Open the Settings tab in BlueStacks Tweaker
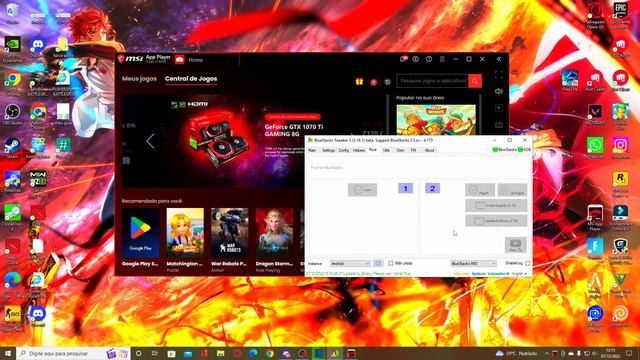This screenshot has width=640, height=360. click(x=328, y=150)
